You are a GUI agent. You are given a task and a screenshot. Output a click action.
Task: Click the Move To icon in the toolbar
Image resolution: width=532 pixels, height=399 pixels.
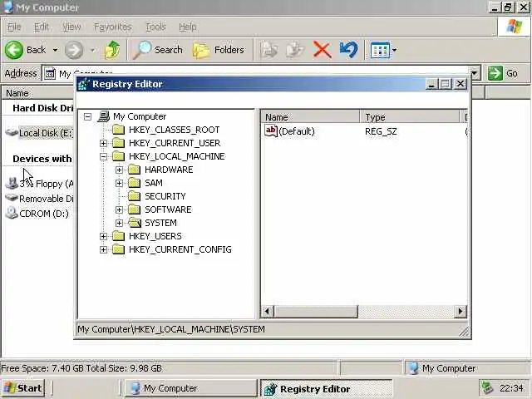[x=268, y=50]
